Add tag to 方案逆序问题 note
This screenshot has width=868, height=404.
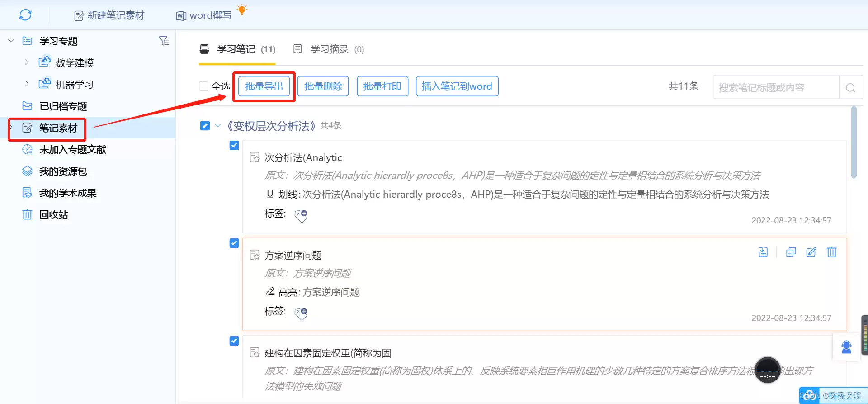point(301,313)
